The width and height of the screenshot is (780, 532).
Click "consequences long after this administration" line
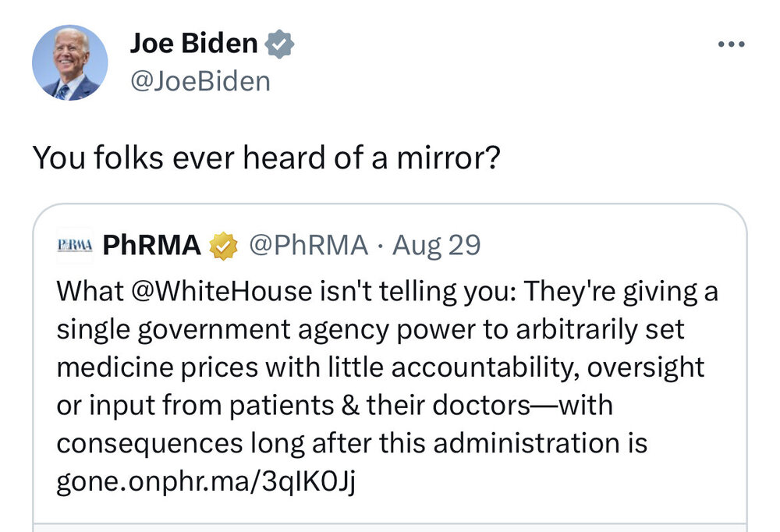[x=351, y=444]
